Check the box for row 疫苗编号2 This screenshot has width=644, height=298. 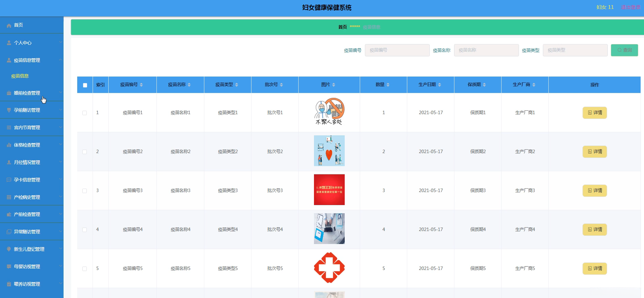click(85, 152)
